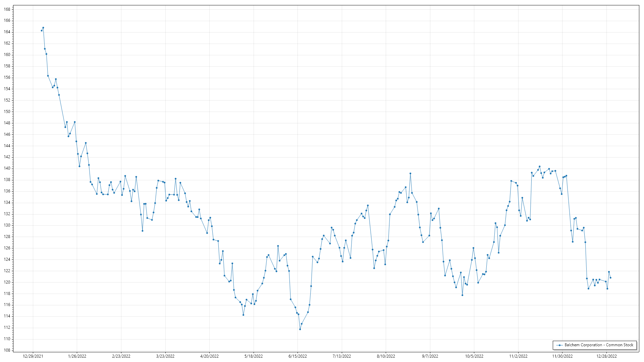Click the 5/18/2022 x-axis date label
Screen dimensions: 644x362
254,356
